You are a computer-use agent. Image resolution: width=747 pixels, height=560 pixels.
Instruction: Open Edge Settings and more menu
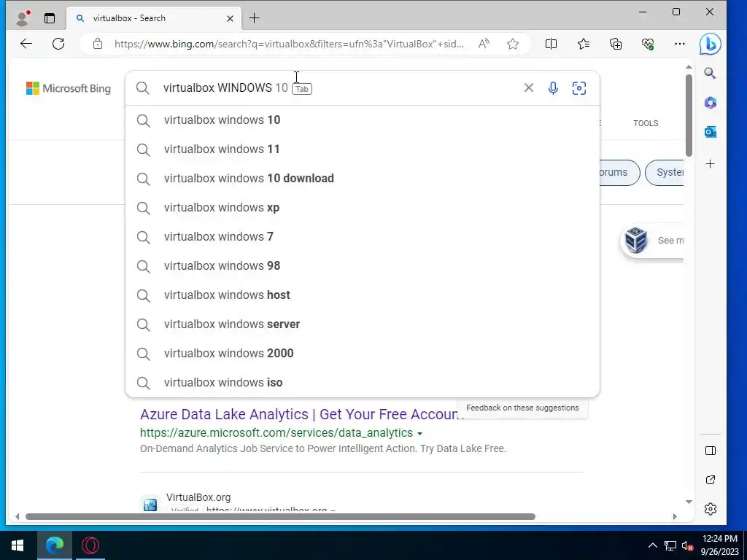tap(680, 44)
